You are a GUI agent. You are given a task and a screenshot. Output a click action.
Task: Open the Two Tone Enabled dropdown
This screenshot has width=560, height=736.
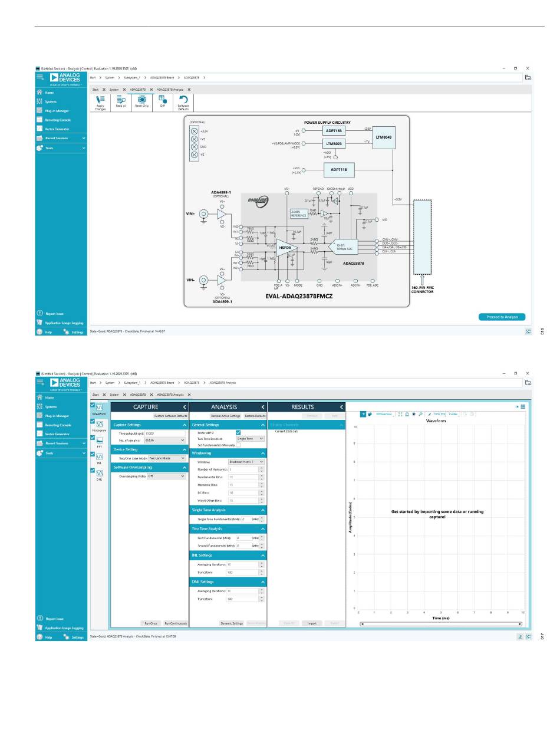tap(250, 439)
